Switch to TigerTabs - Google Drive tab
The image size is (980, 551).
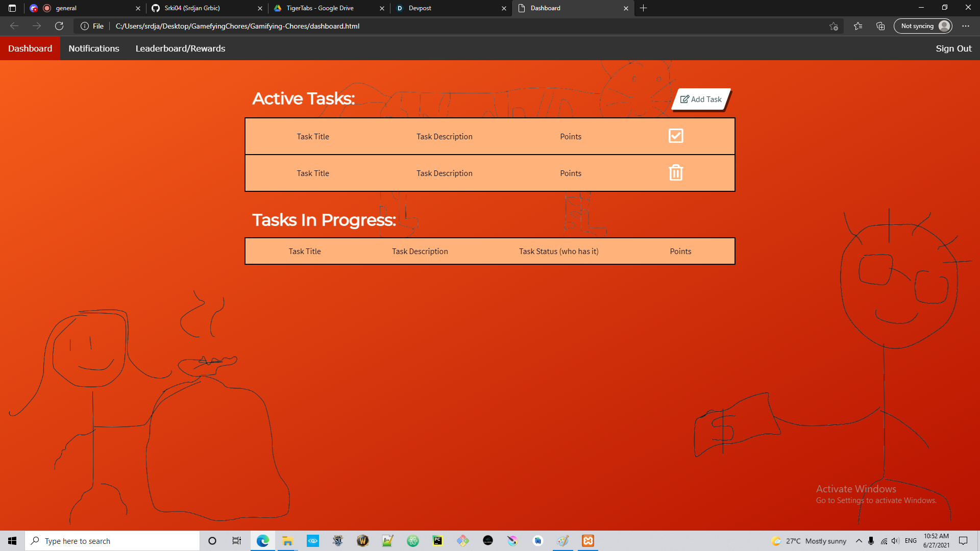[327, 8]
